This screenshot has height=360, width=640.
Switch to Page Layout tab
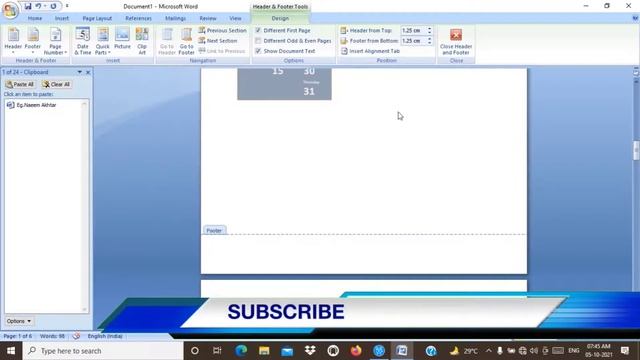(x=97, y=18)
